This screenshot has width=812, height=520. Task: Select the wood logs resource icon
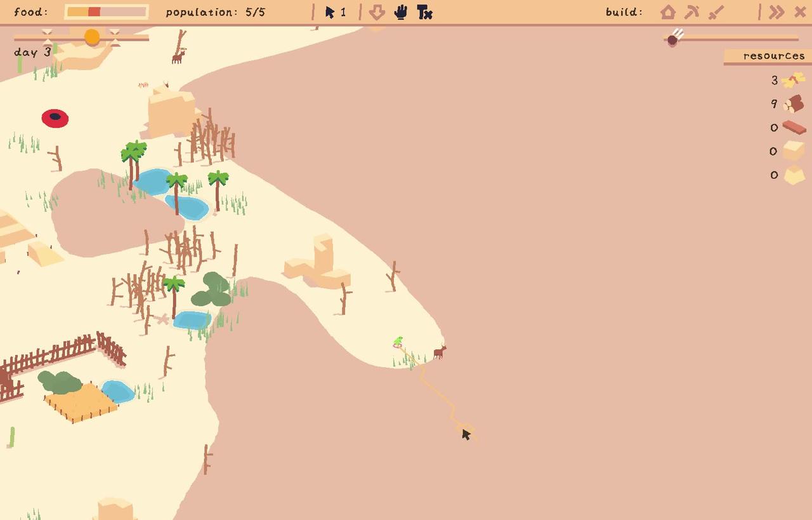point(794,103)
